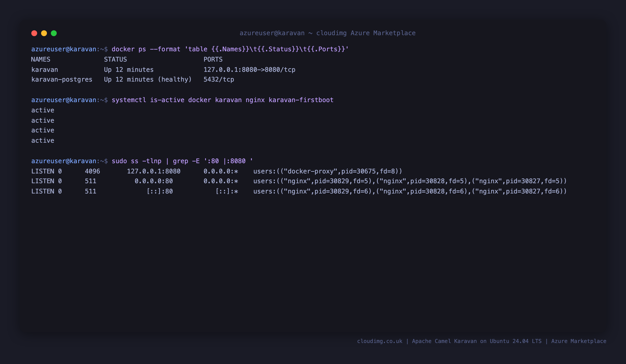
Task: Click the '5432/tcp' port value
Action: pyautogui.click(x=219, y=79)
